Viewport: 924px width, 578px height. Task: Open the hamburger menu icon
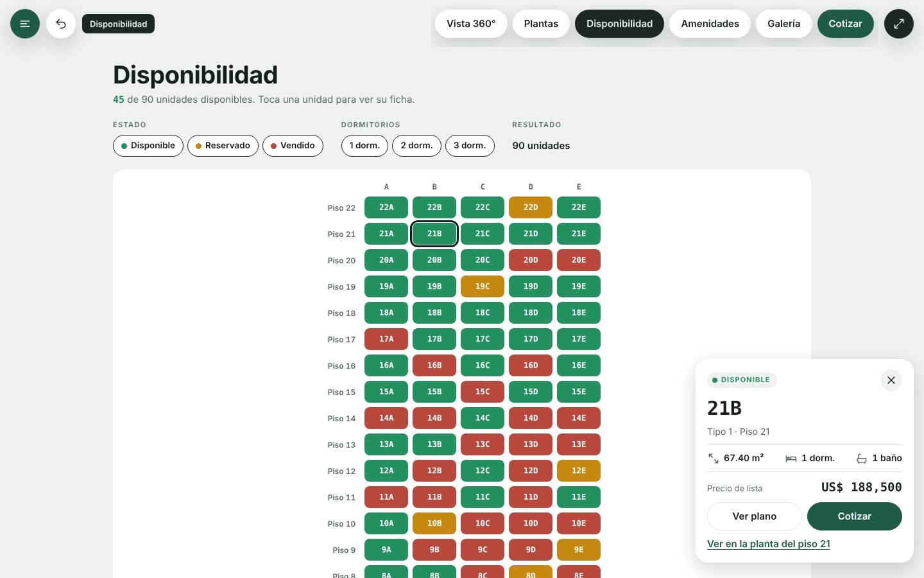(25, 24)
